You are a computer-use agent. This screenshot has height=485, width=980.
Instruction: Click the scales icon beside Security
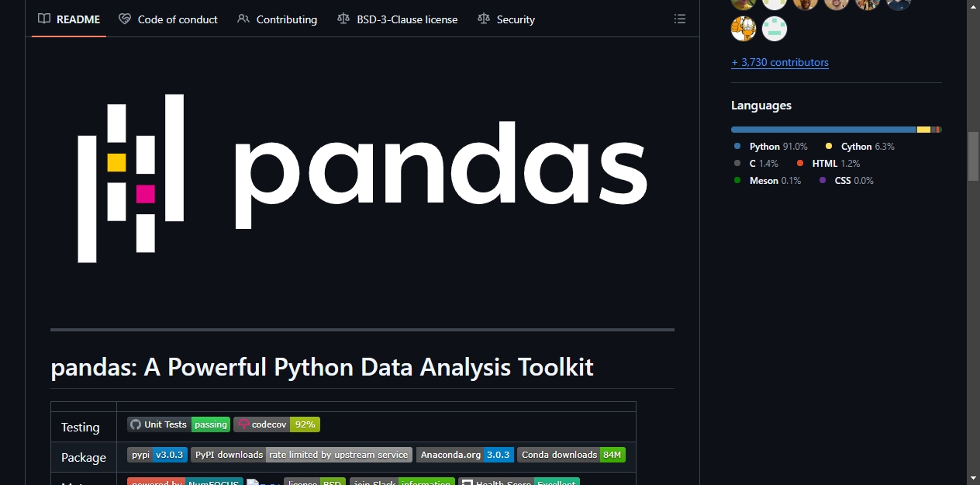tap(484, 19)
